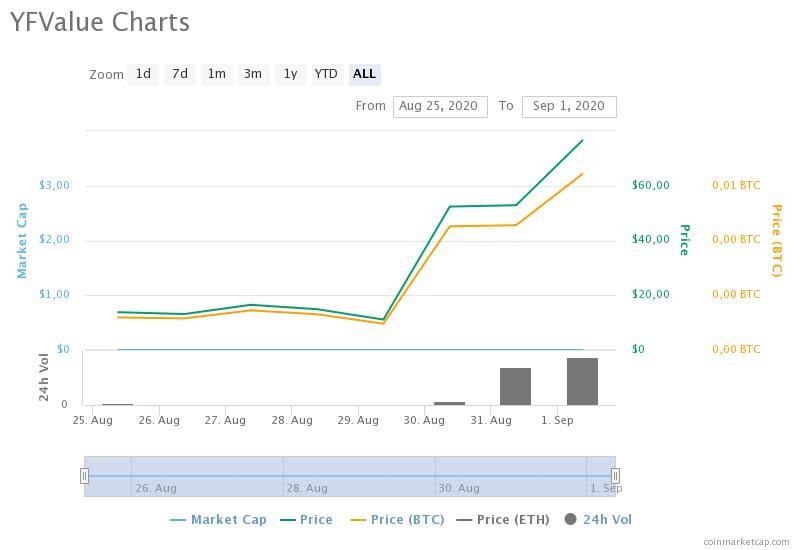This screenshot has height=550, width=800.
Task: Edit the From date field
Action: (x=440, y=107)
